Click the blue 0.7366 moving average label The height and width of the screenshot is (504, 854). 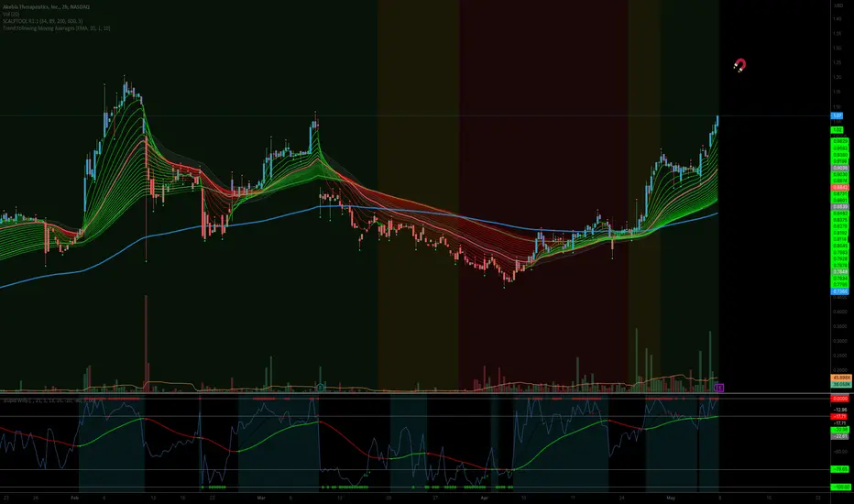pos(840,291)
